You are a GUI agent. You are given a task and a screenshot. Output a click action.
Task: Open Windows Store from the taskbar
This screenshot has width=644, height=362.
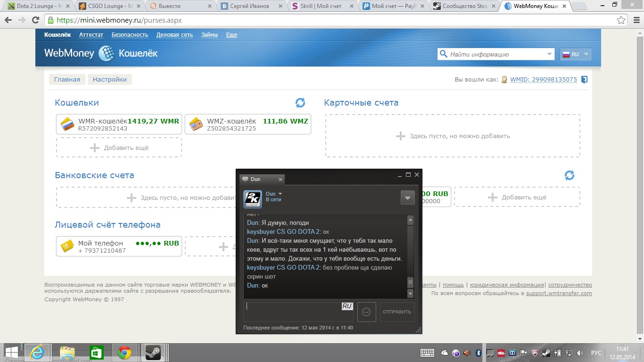pyautogui.click(x=96, y=353)
